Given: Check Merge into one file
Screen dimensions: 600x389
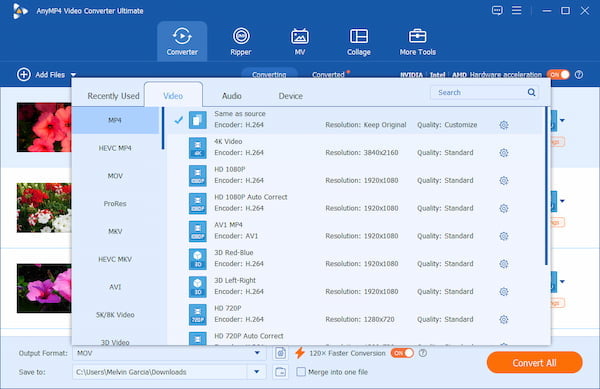Looking at the screenshot, I should click(x=301, y=372).
